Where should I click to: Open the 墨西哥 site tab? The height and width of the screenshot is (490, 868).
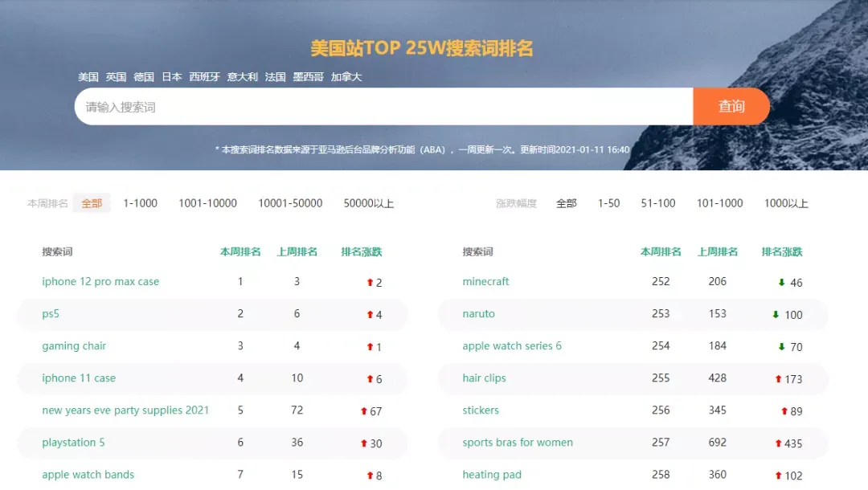point(309,77)
